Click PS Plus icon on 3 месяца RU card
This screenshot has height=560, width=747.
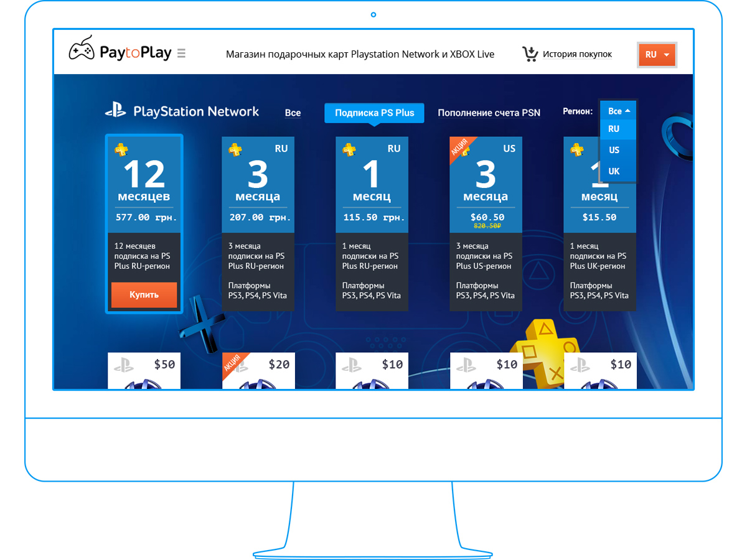[235, 149]
